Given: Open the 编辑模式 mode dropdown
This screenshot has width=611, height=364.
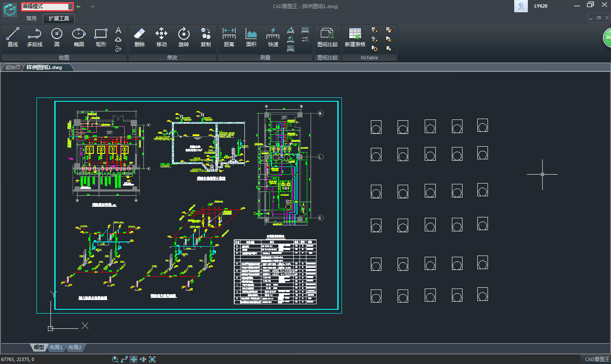Looking at the screenshot, I should 70,7.
